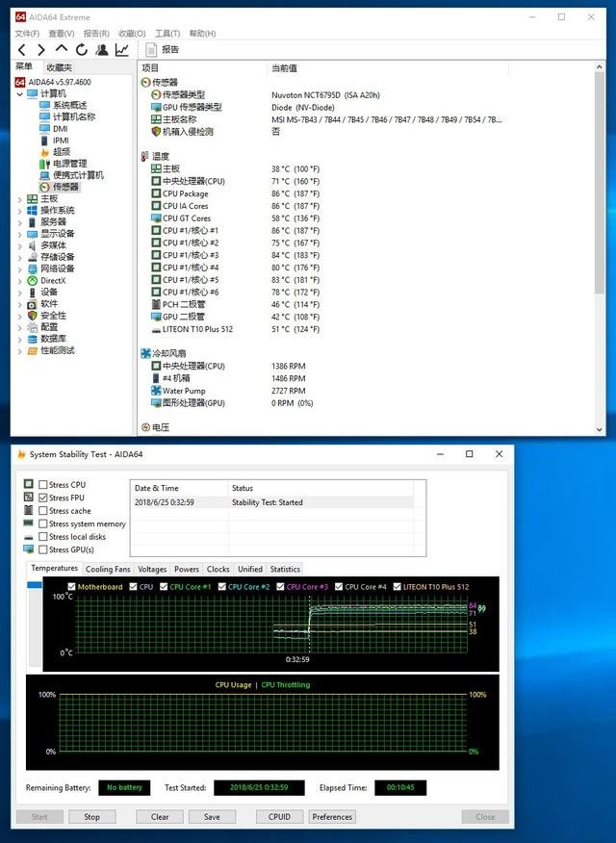
Task: Enable Stress GPU(s) checkbox
Action: (43, 549)
